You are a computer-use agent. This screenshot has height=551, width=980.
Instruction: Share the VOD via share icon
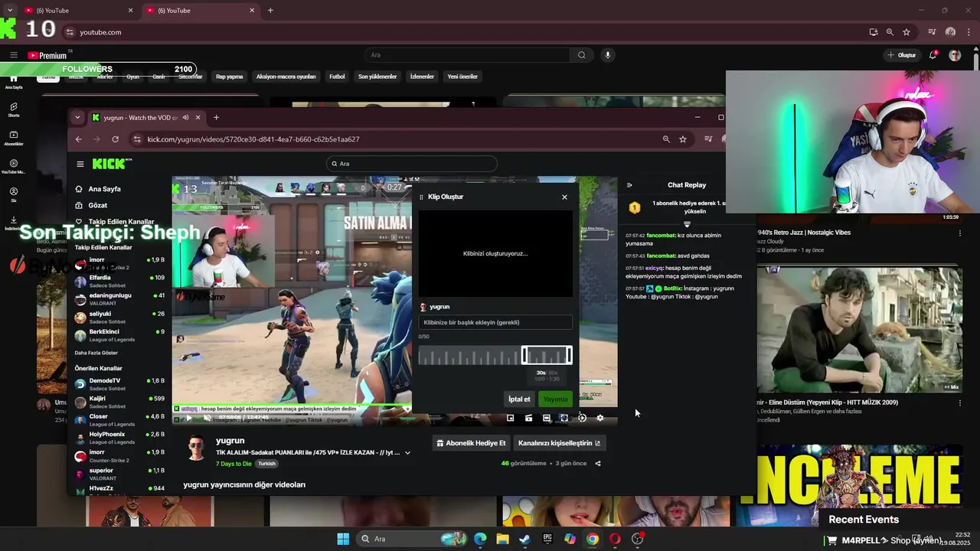click(x=598, y=463)
